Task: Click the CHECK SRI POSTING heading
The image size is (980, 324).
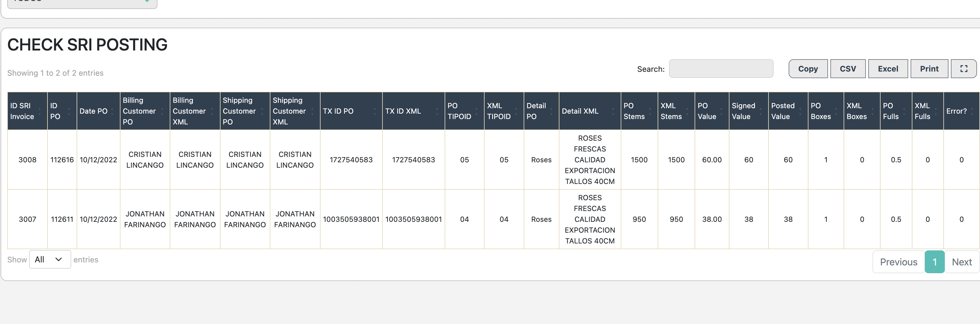Action: pyautogui.click(x=87, y=44)
